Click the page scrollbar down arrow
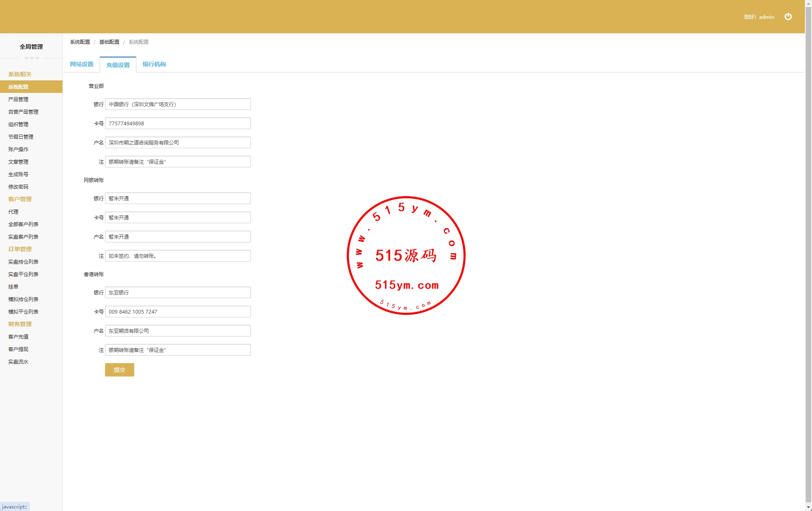812x511 pixels. [x=808, y=507]
